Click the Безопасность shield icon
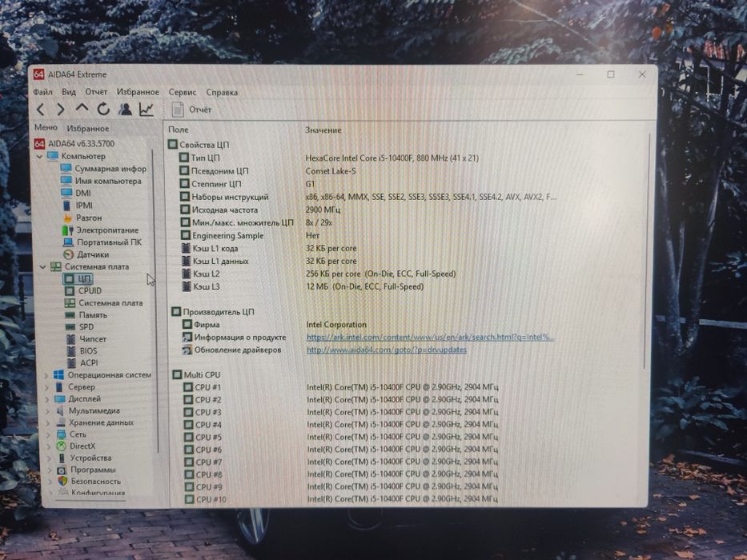 pyautogui.click(x=62, y=481)
